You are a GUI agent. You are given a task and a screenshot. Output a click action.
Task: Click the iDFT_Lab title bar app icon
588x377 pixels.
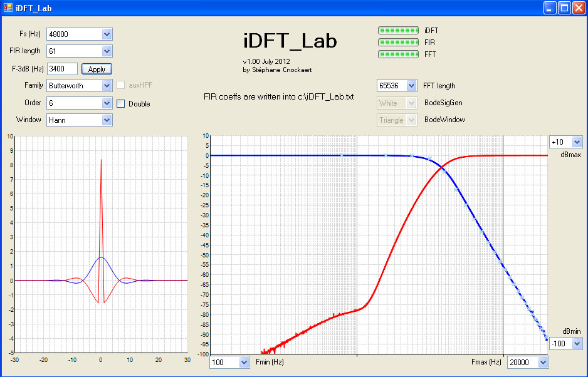8,8
